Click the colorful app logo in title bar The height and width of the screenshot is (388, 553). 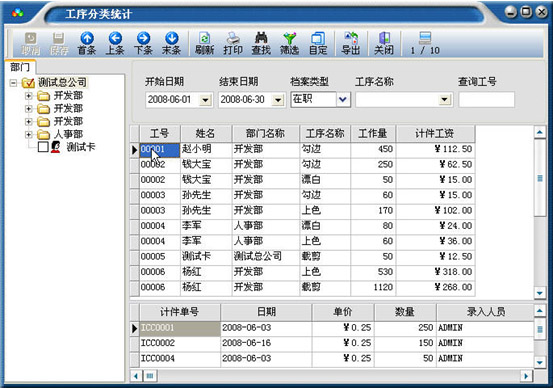17,13
